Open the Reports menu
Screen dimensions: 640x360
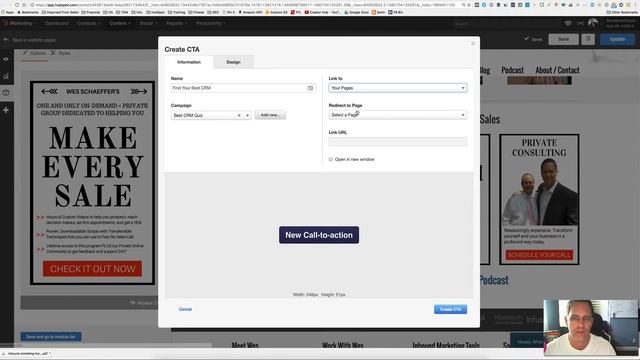coord(176,23)
